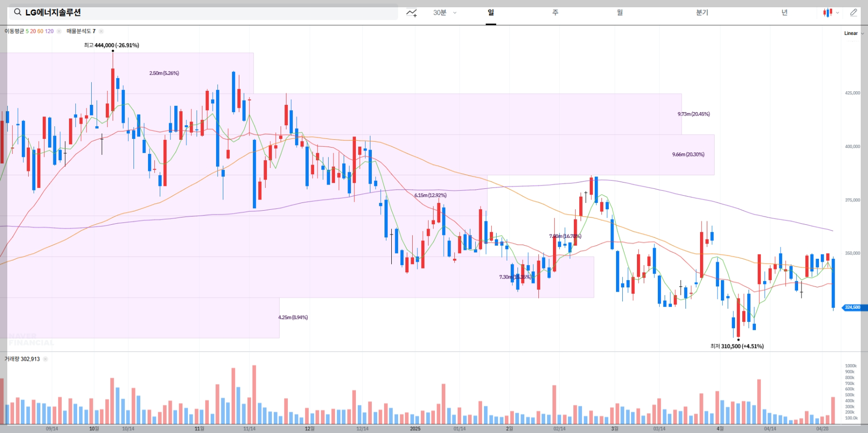Remove the 매물분석도 indicator with its X

101,31
